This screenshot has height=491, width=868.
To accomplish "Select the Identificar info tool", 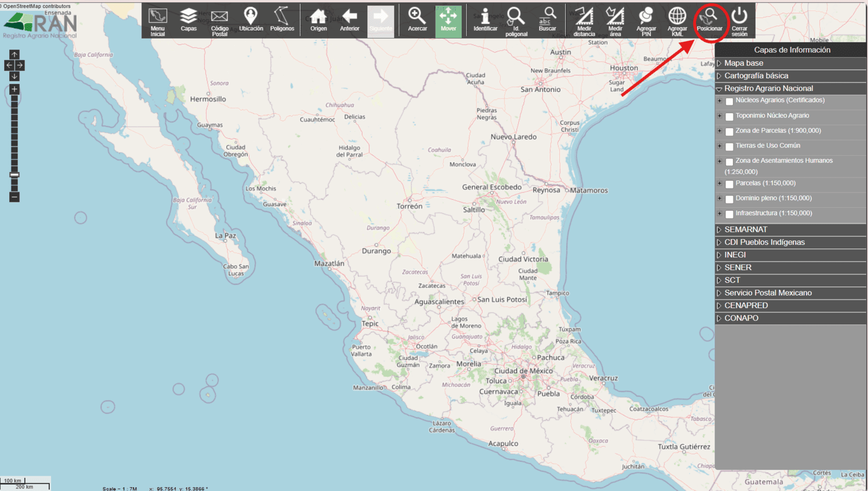I will 485,20.
